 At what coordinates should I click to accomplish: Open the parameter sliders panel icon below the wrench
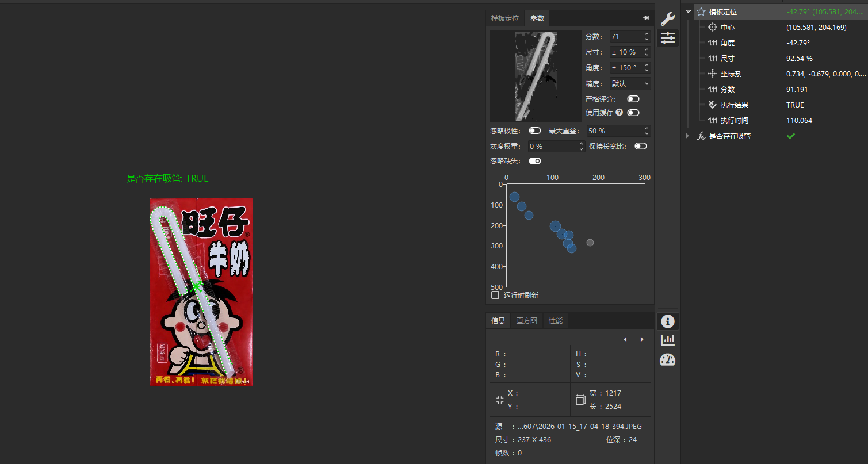point(667,38)
